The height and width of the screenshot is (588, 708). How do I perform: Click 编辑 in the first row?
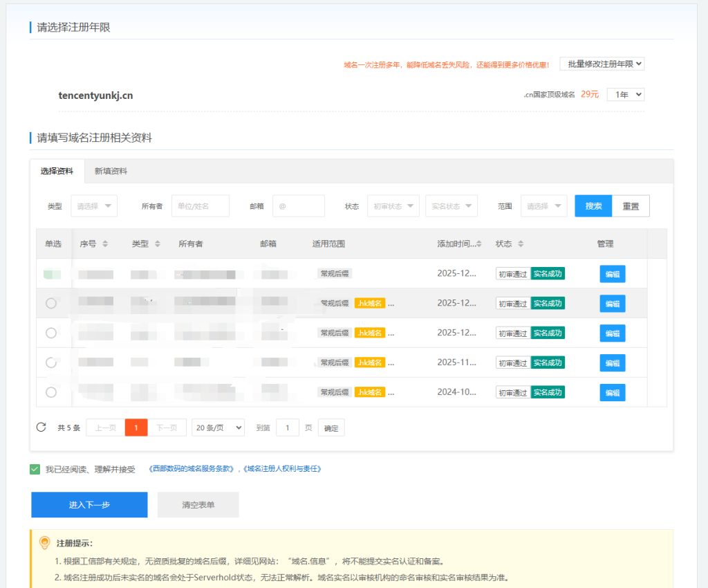pos(613,274)
